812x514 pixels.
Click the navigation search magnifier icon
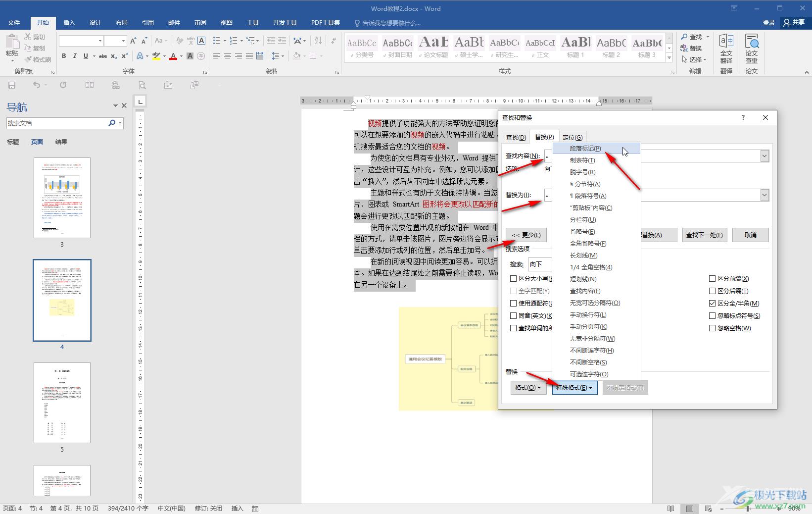[x=112, y=123]
